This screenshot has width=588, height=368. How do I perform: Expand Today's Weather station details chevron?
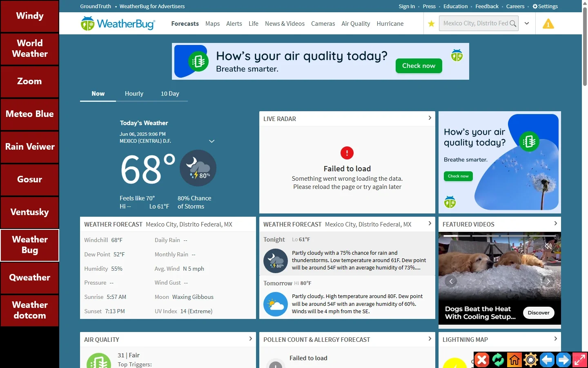pos(212,141)
